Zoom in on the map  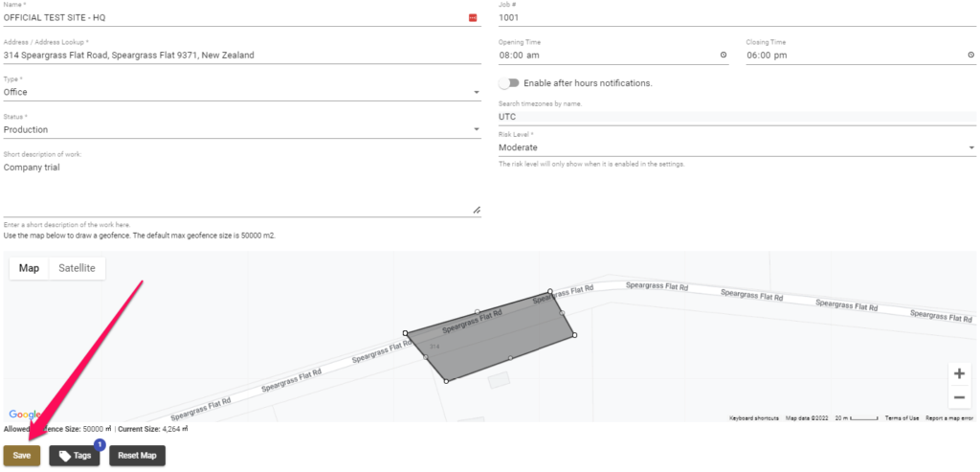[x=959, y=373]
